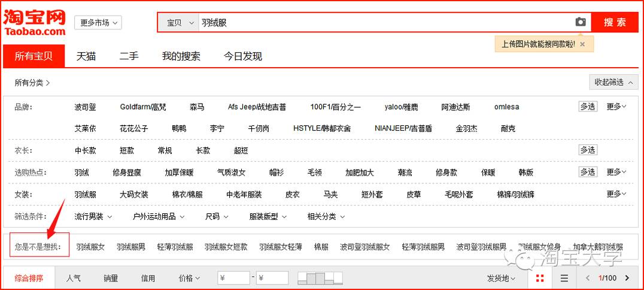Expand more brands with 更多 in 品牌 row
This screenshot has width=644, height=290.
click(x=616, y=107)
